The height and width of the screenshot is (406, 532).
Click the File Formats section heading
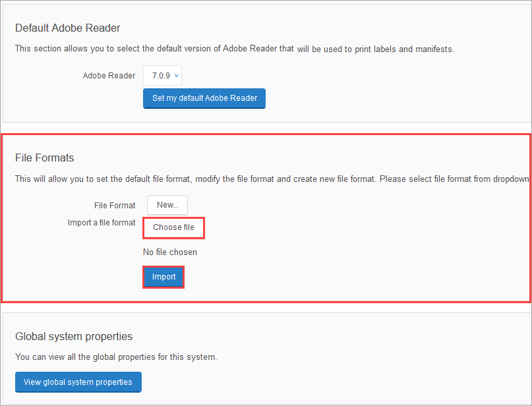click(x=44, y=158)
